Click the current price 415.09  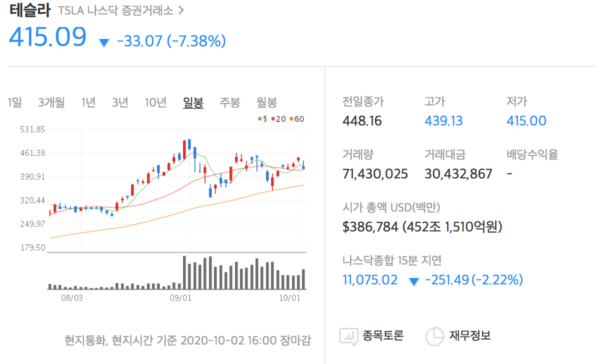tap(47, 36)
